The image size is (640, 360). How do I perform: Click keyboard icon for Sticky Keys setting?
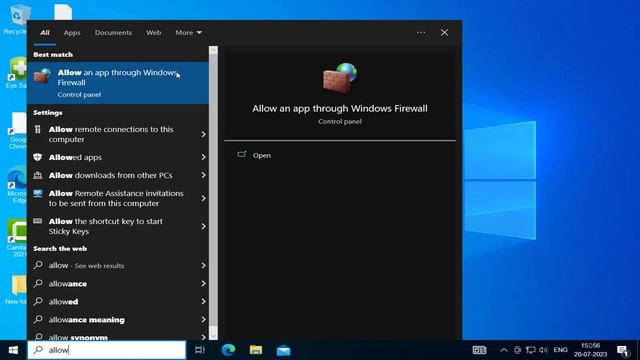pyautogui.click(x=38, y=221)
